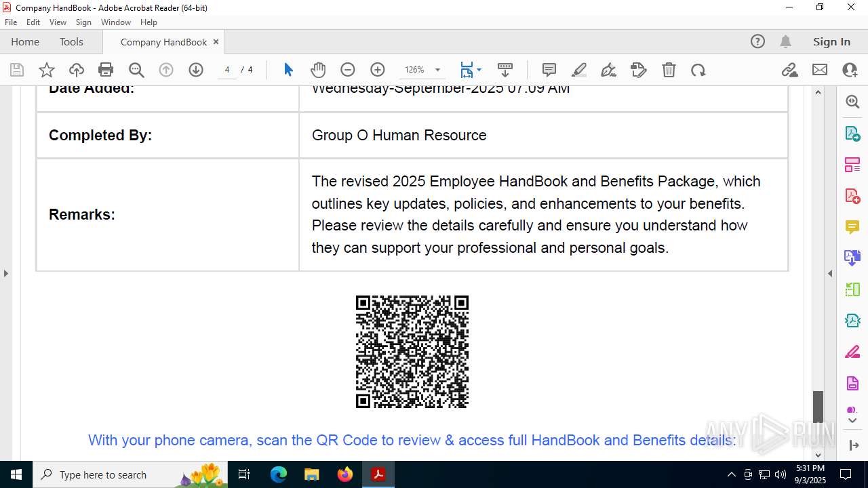Delete with the trash icon
The image size is (868, 488).
point(669,70)
